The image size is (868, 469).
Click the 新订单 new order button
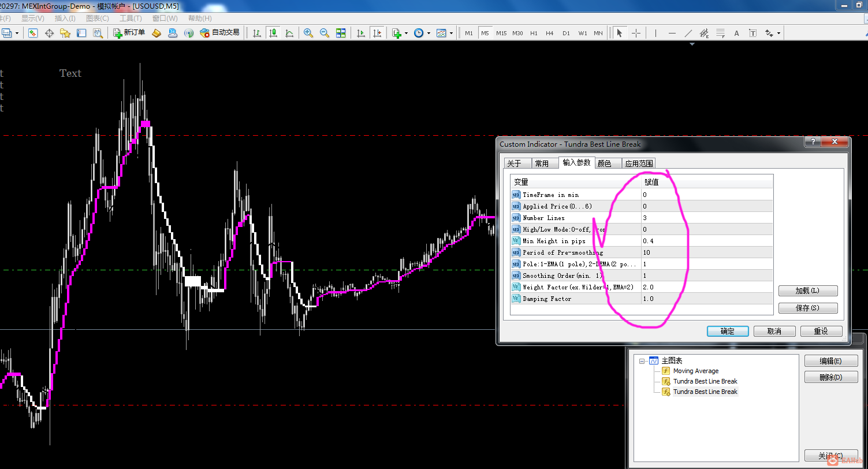[x=129, y=33]
